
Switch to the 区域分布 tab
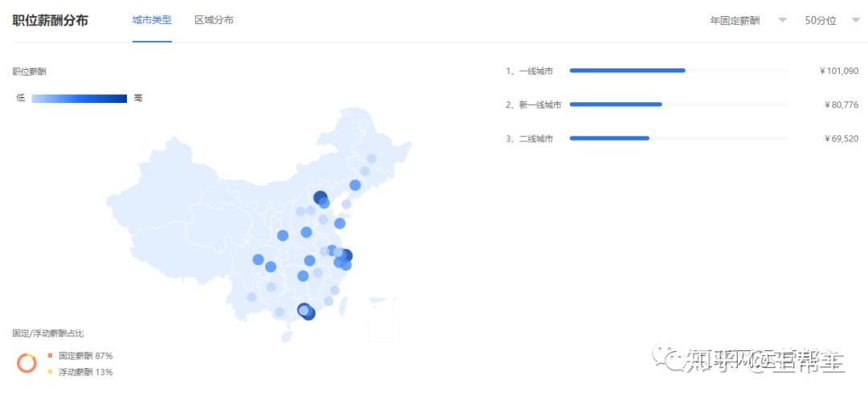214,20
